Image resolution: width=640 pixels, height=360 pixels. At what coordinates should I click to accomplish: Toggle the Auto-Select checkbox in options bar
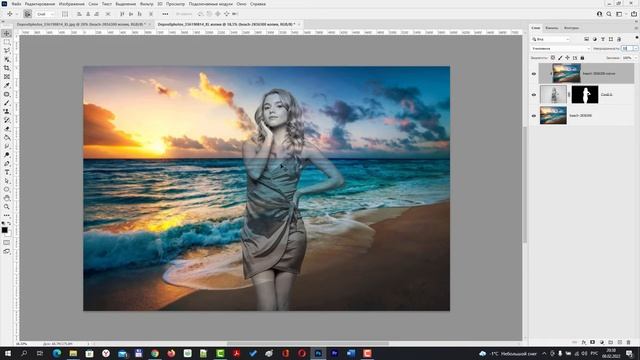(27, 14)
